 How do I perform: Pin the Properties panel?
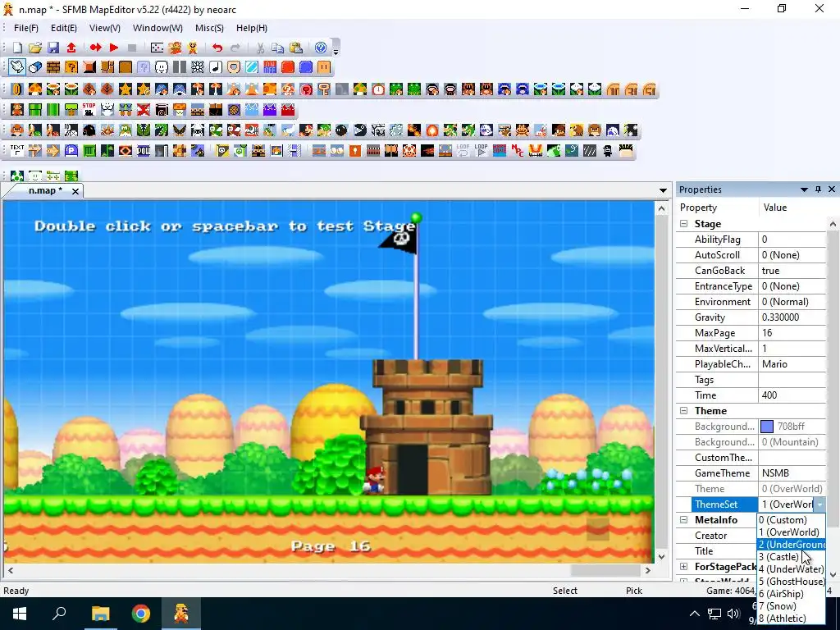818,189
